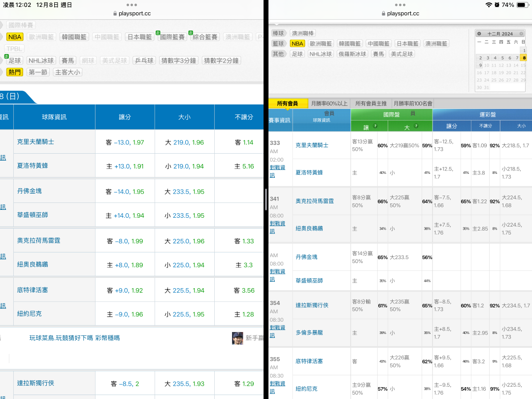Open 紐約尼克 team link in left window
Viewport: 532px width, 399px height.
pos(30,313)
